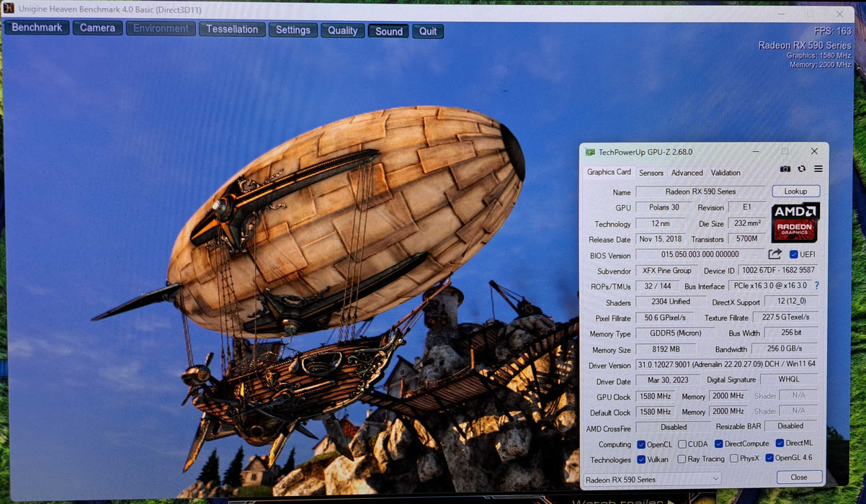
Task: Click the Heaven Quality button
Action: (343, 30)
